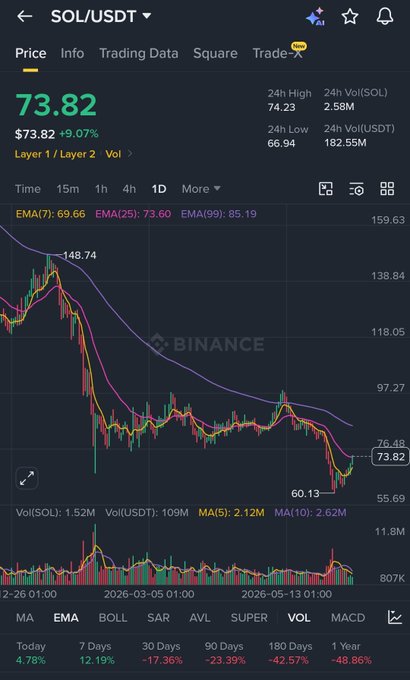Screen dimensions: 410x680
Task: Tap the large 73.82 price
Action: tap(56, 105)
